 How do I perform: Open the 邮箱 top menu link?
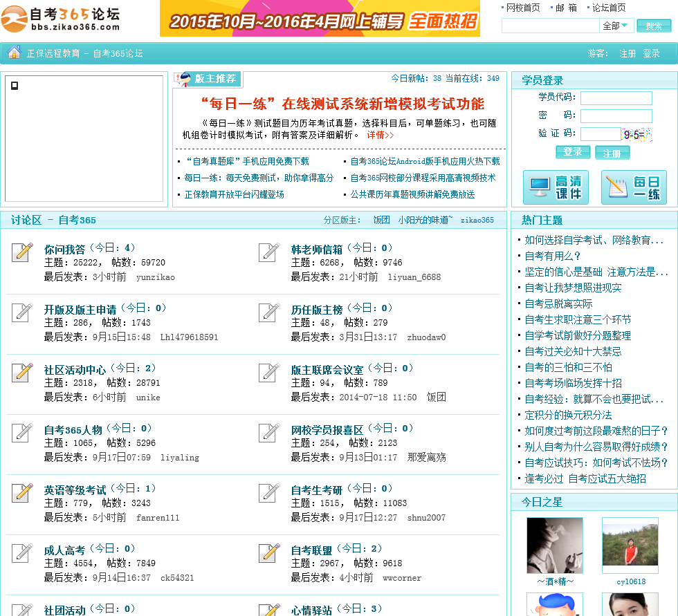pyautogui.click(x=566, y=8)
